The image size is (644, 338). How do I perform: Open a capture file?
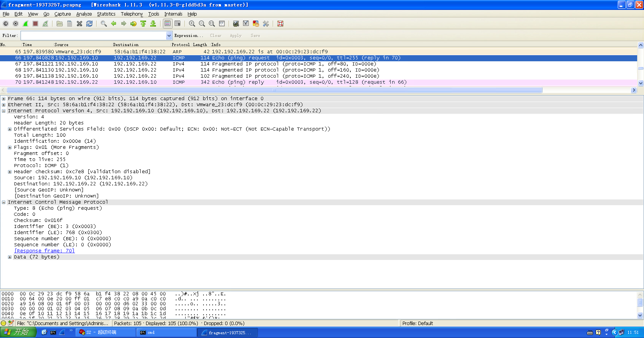(60, 24)
